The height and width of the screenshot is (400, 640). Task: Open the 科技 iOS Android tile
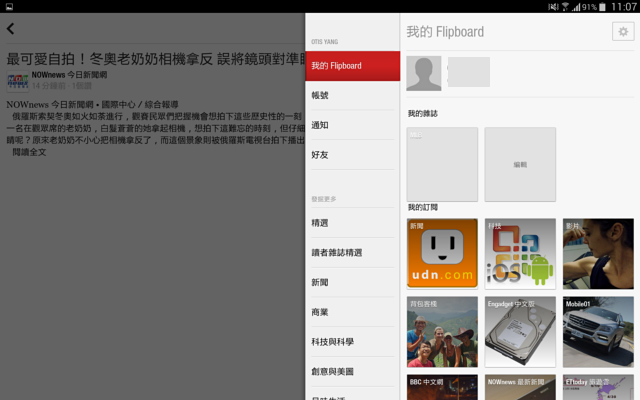520,253
